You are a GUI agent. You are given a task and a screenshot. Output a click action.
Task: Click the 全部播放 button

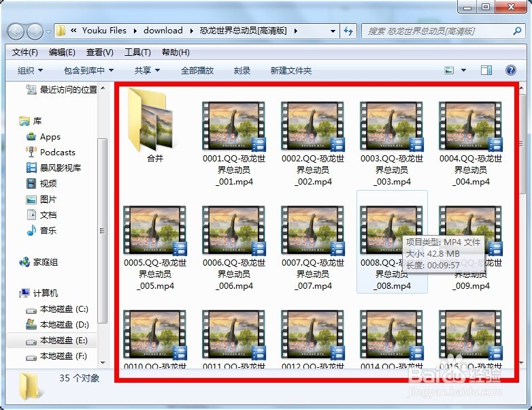(197, 71)
